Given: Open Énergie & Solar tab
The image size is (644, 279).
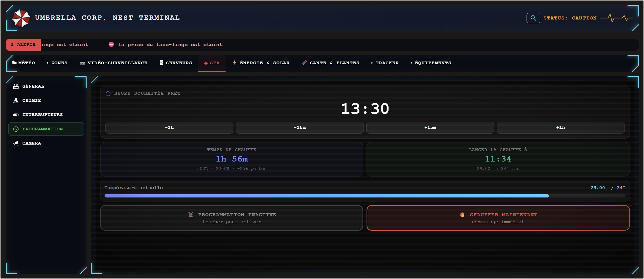Looking at the screenshot, I should click(261, 63).
